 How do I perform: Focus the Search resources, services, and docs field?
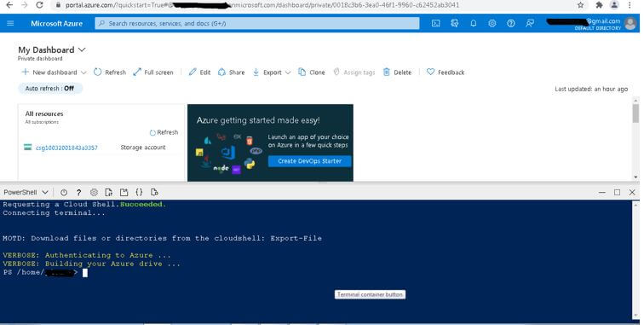pos(257,23)
